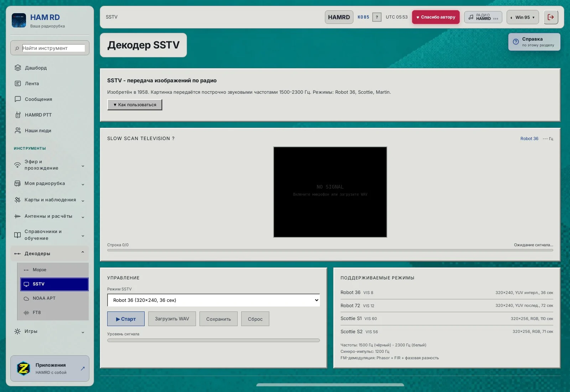Open the Справка help circle icon
The image size is (570, 392).
515,42
